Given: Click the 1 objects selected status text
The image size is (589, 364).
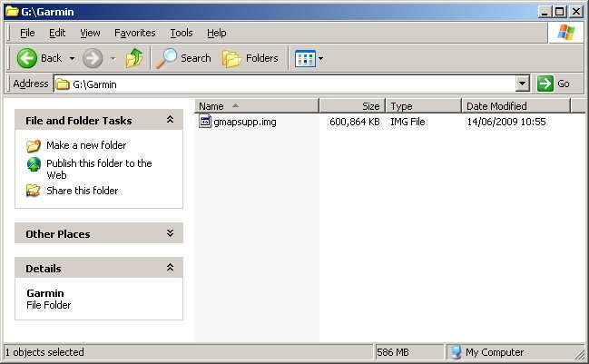Looking at the screenshot, I should 44,352.
